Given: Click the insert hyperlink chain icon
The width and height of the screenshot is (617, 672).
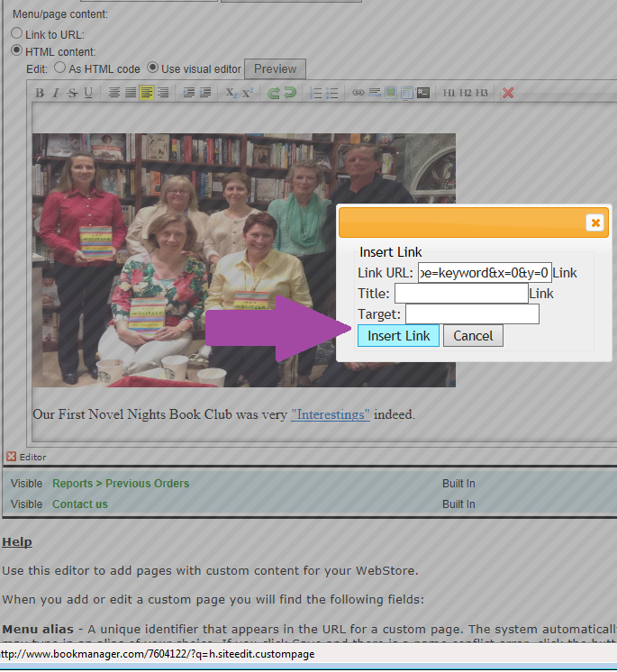Looking at the screenshot, I should pos(358,93).
